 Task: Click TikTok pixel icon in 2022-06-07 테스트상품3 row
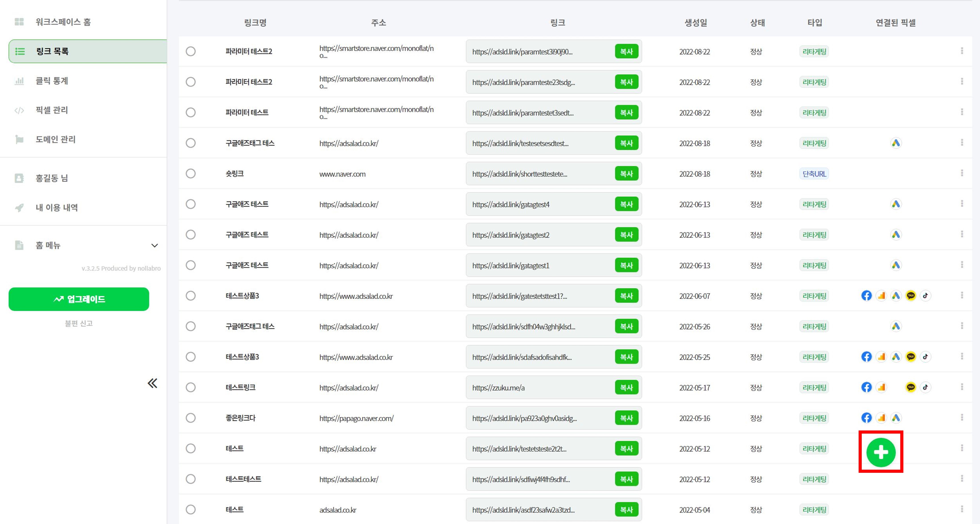click(925, 296)
